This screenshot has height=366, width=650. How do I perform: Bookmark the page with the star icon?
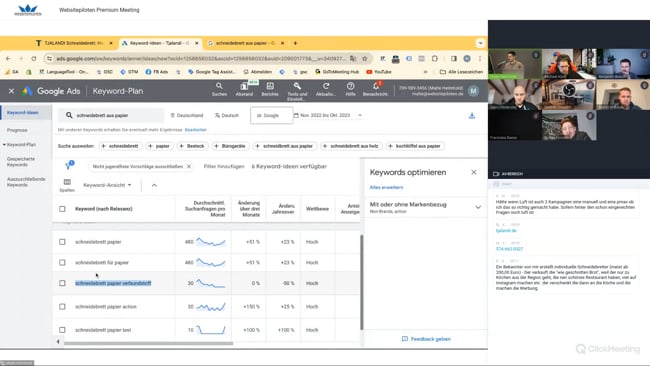(364, 59)
